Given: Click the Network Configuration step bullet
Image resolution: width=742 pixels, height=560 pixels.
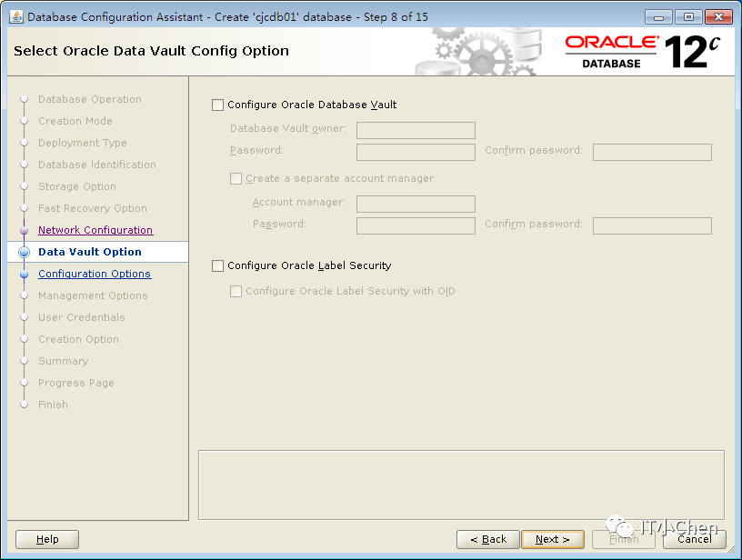Looking at the screenshot, I should click(25, 230).
